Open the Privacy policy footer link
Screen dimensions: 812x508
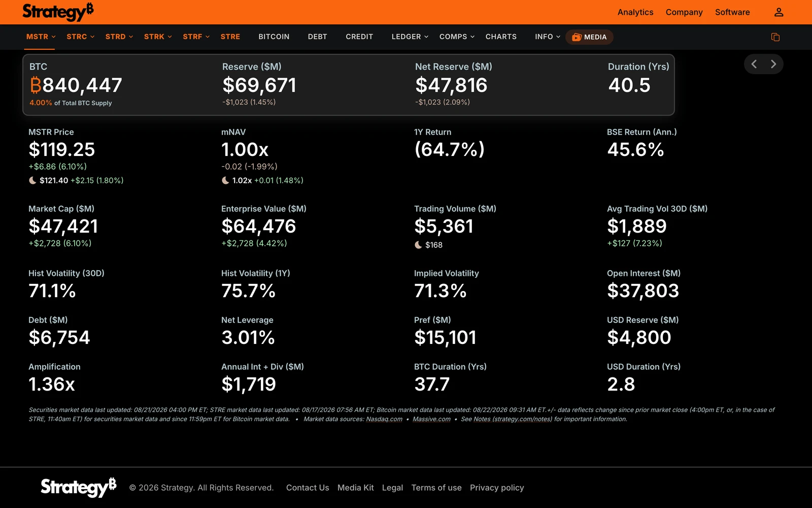point(497,488)
